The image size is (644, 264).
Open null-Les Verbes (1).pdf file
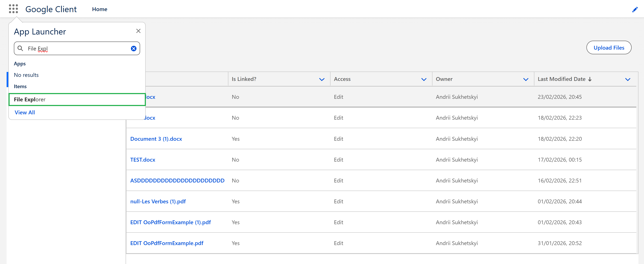point(158,201)
